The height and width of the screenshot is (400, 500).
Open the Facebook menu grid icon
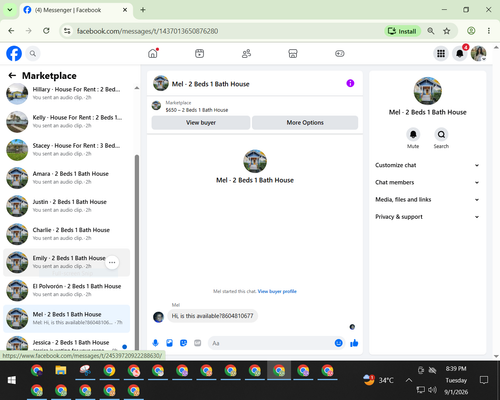pos(441,53)
